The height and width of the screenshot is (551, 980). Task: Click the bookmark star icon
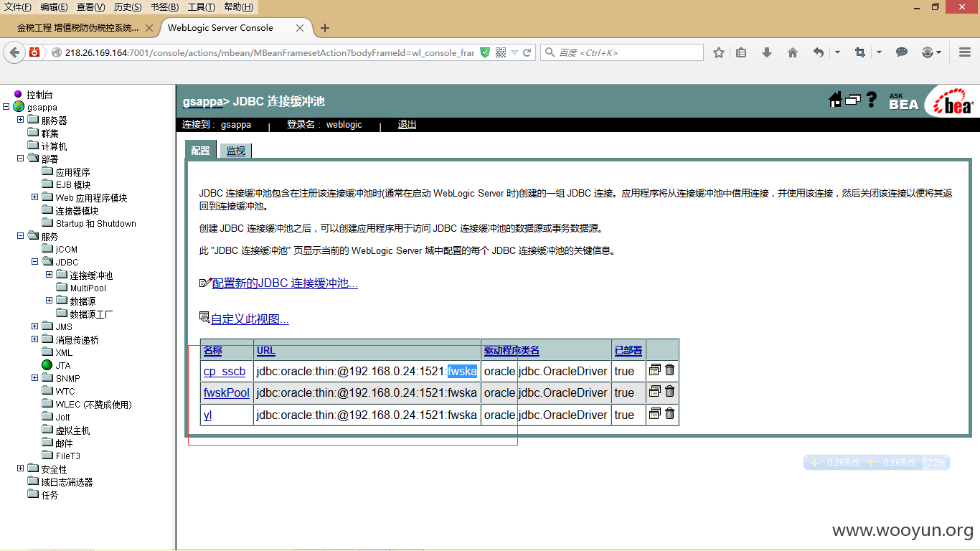[719, 52]
